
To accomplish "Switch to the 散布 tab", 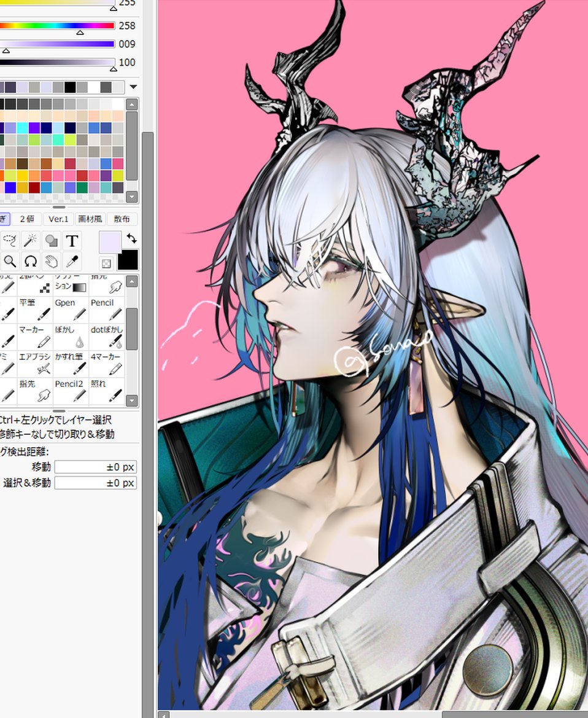I will (122, 219).
